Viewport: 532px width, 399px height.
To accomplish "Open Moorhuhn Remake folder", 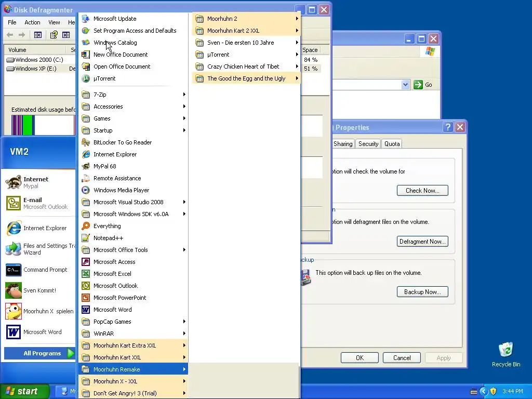I will point(133,369).
